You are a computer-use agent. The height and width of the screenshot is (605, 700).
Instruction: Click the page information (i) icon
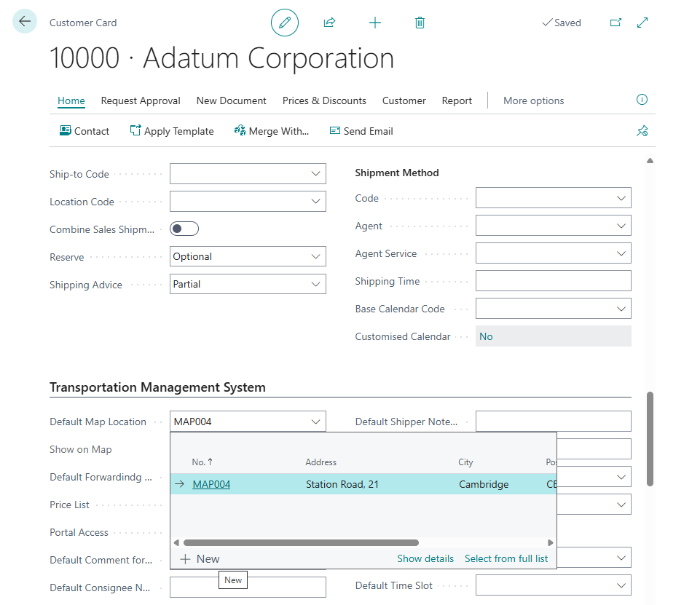642,100
